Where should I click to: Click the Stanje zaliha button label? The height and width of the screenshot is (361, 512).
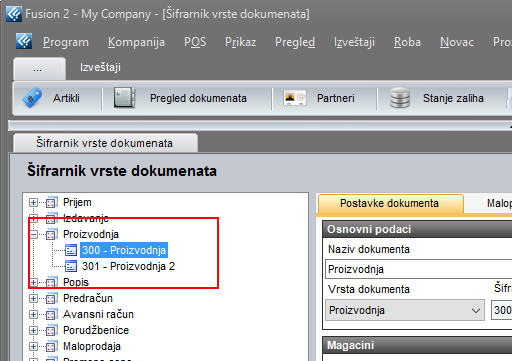453,98
